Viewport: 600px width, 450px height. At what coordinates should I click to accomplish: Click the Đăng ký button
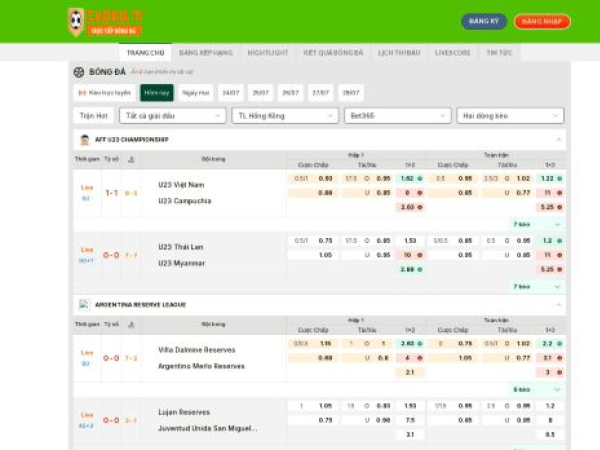[484, 21]
